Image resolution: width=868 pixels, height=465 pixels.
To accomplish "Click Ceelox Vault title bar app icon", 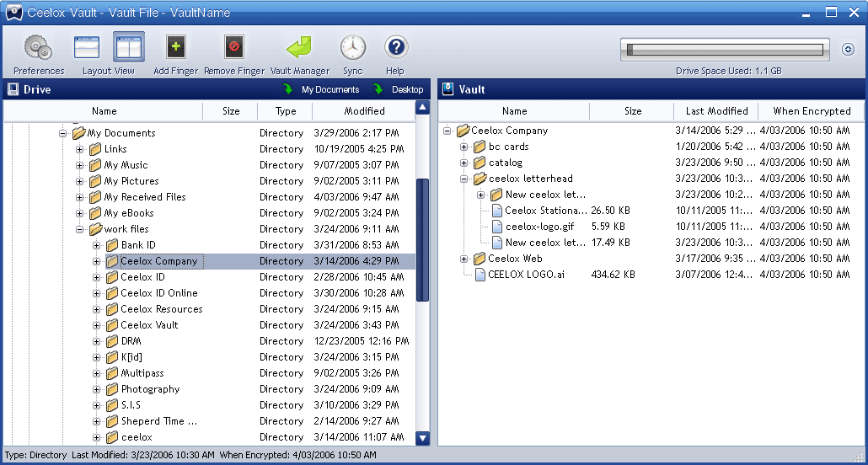I will 13,12.
